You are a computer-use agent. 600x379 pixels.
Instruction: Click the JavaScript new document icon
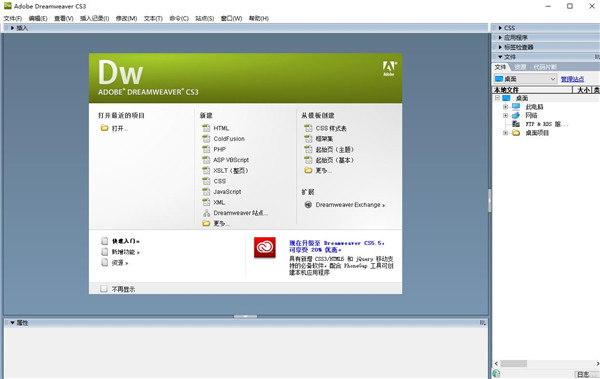point(206,191)
